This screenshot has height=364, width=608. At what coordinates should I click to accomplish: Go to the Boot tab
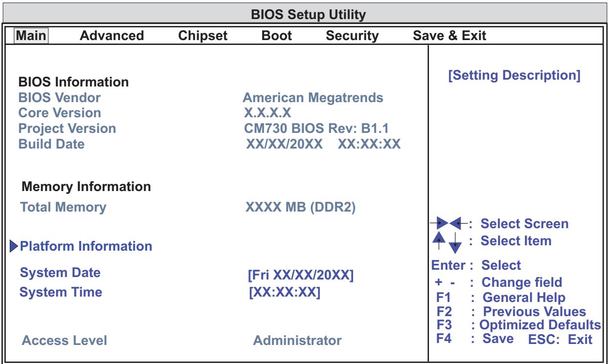tap(277, 35)
